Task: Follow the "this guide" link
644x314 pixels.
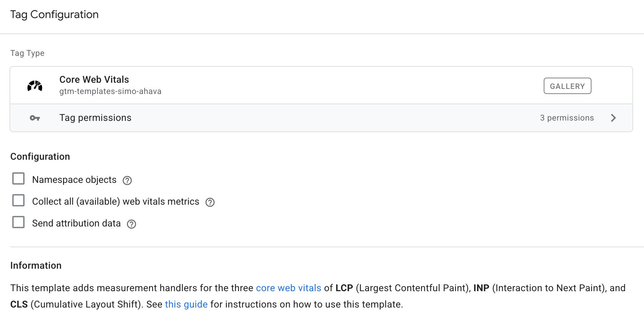Action: [186, 304]
